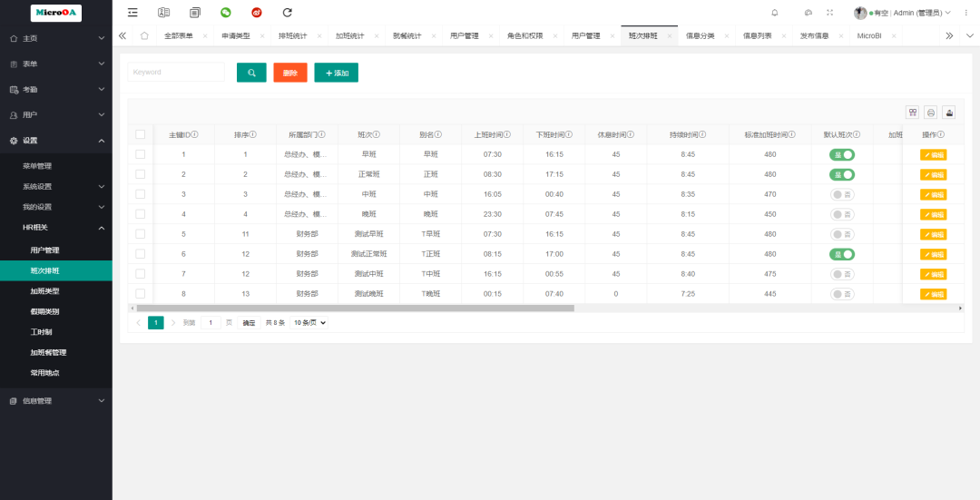Screen dimensions: 980x500
Task: Switch to the 排班统计 tab
Action: pos(292,36)
